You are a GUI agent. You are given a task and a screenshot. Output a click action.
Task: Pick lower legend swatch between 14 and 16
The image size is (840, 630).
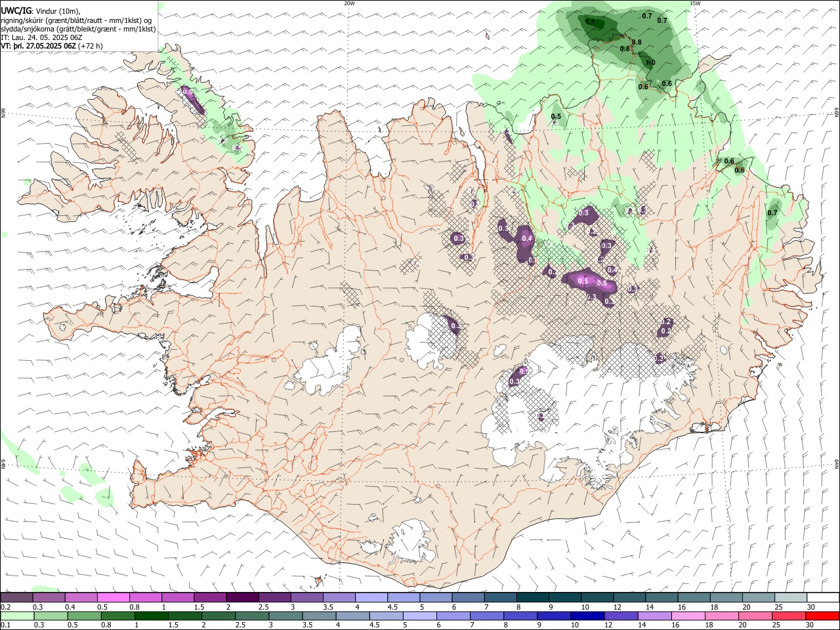[x=654, y=616]
